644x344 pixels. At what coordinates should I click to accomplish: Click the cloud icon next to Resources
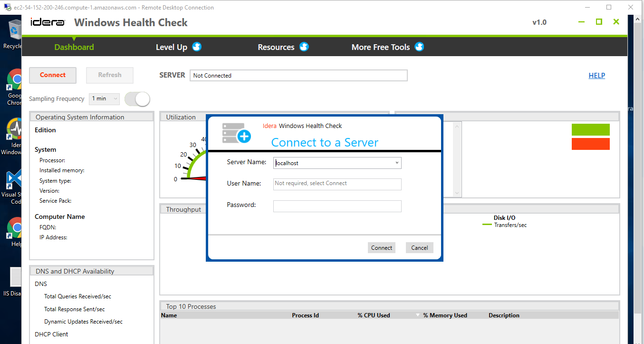pos(304,47)
